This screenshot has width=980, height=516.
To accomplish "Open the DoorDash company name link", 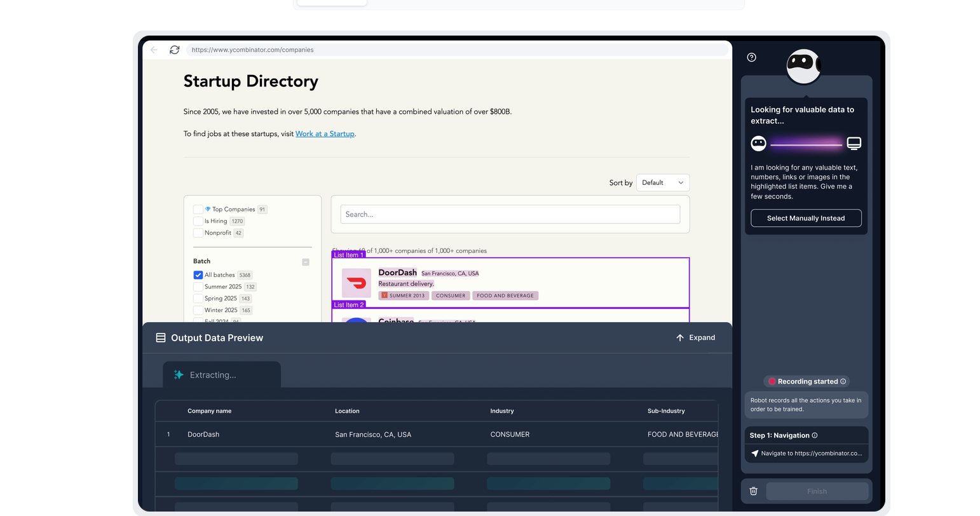I will (398, 273).
